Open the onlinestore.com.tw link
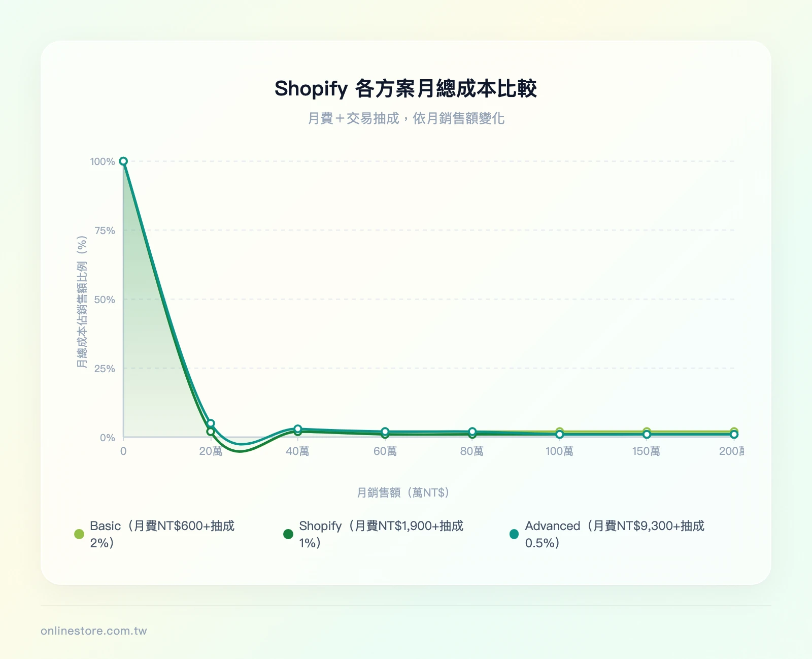The height and width of the screenshot is (659, 812). (x=94, y=632)
